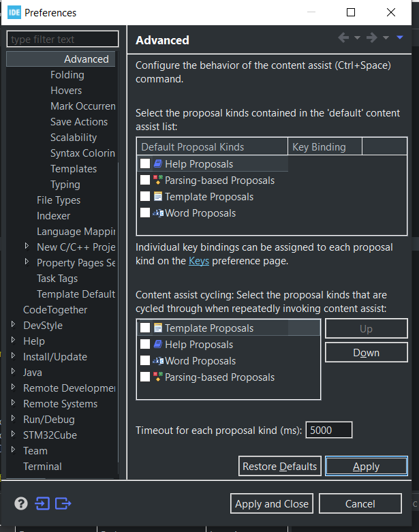Viewport: 419px width, 532px height.
Task: Click the Help question mark icon
Action: pyautogui.click(x=21, y=503)
